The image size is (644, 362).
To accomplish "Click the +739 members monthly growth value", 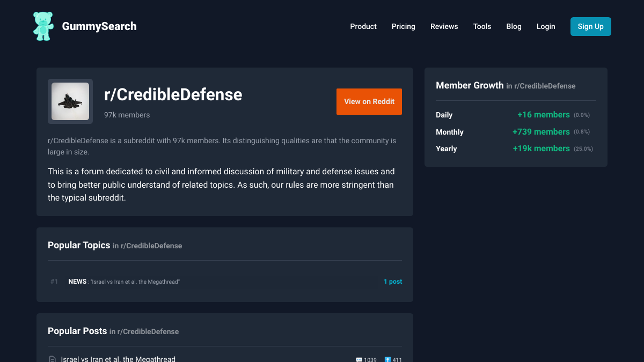I will pos(541,132).
